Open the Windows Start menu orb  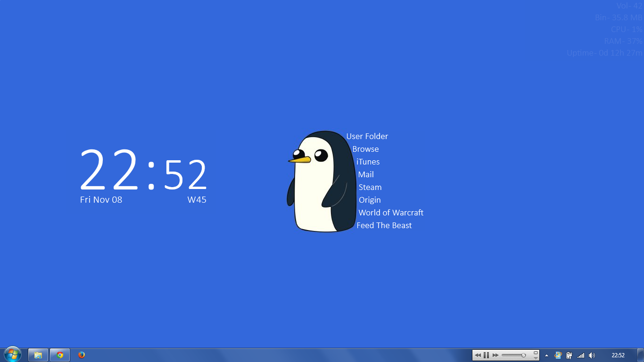[13, 354]
